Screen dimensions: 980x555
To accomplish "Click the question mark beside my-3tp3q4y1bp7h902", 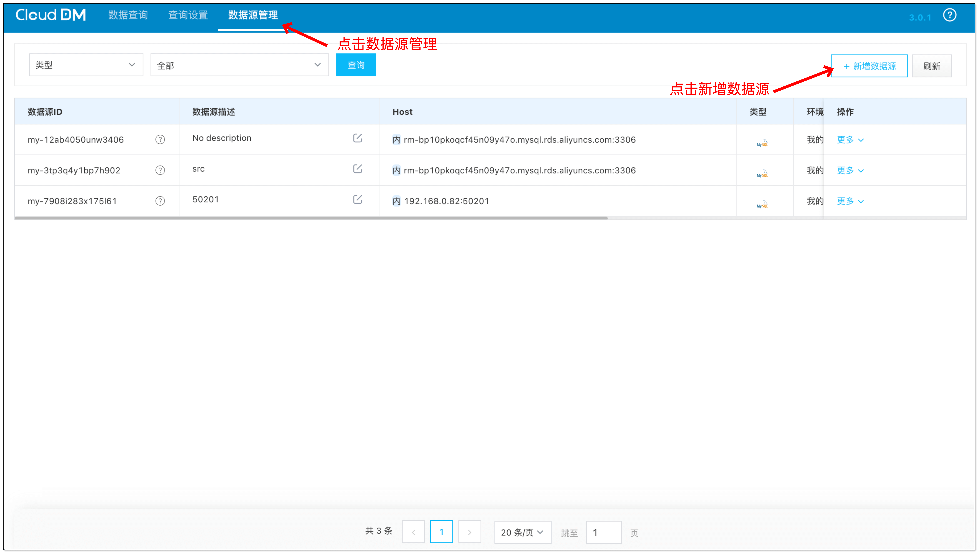I will pos(160,170).
